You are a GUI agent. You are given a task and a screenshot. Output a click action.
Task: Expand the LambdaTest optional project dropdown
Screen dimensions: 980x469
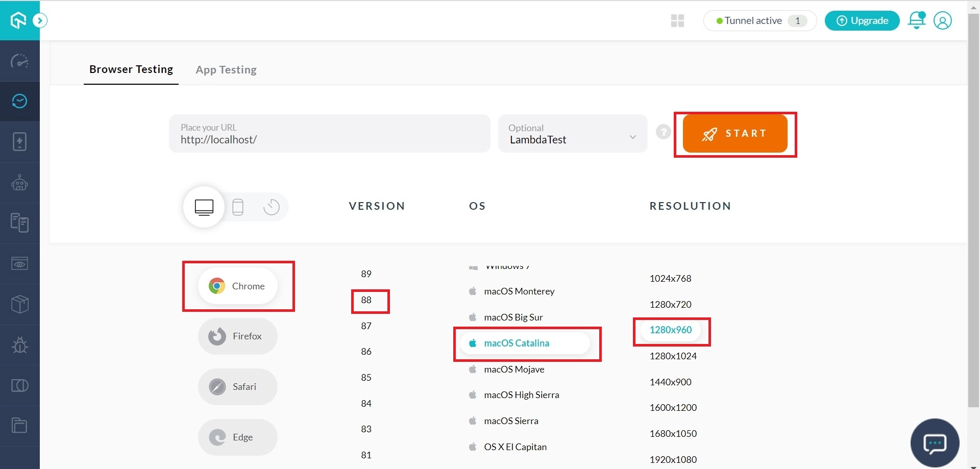(633, 136)
